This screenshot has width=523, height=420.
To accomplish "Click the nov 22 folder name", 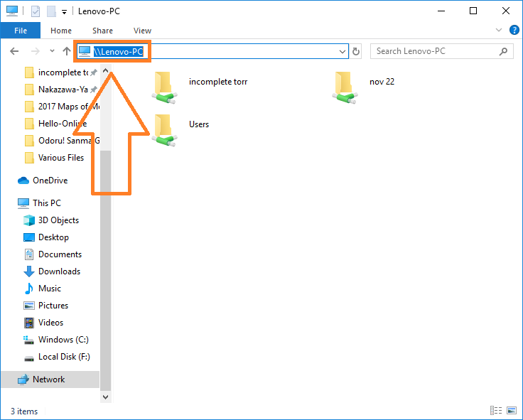I will 382,82.
